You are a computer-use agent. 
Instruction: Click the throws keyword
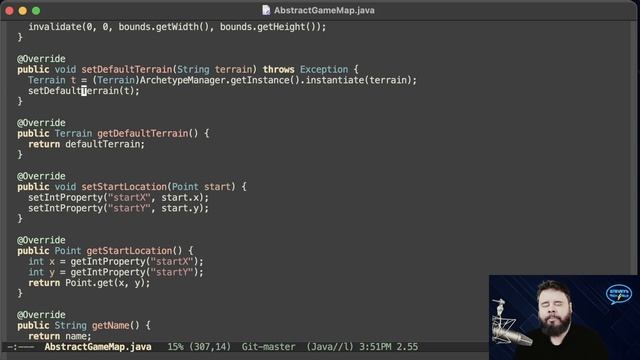tap(278, 69)
